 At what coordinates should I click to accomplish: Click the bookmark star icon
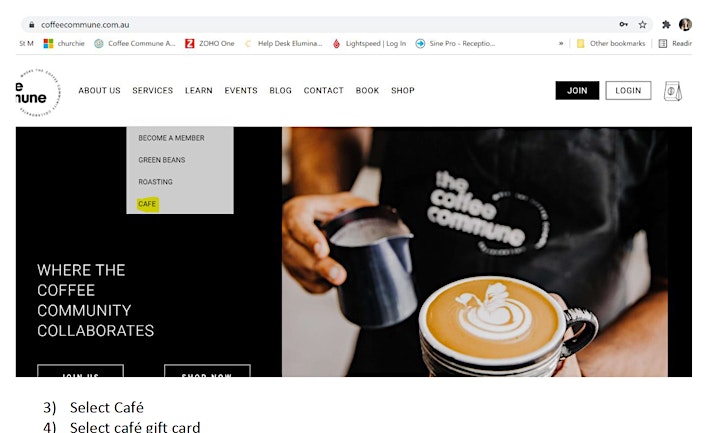642,25
